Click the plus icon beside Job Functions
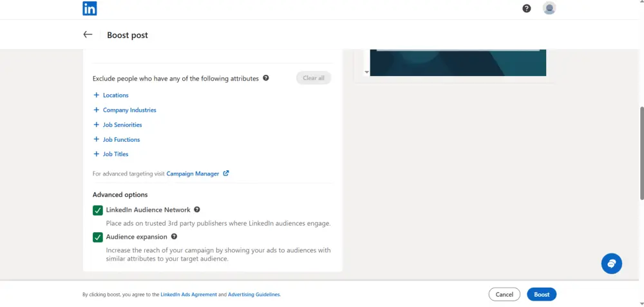The height and width of the screenshot is (307, 644). pyautogui.click(x=97, y=139)
